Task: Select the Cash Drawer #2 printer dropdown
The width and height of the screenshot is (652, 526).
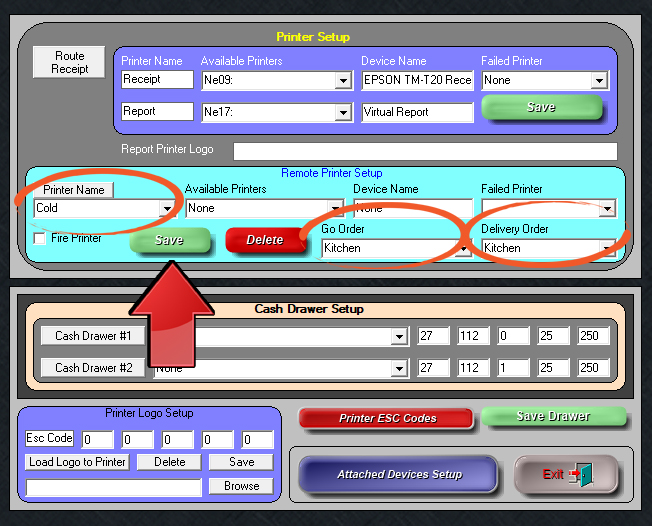Action: pyautogui.click(x=398, y=369)
